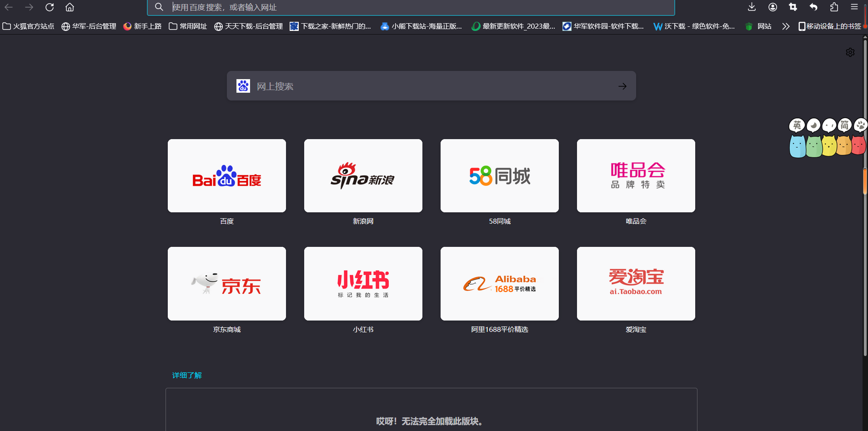Open the hamburger application menu

pyautogui.click(x=854, y=7)
